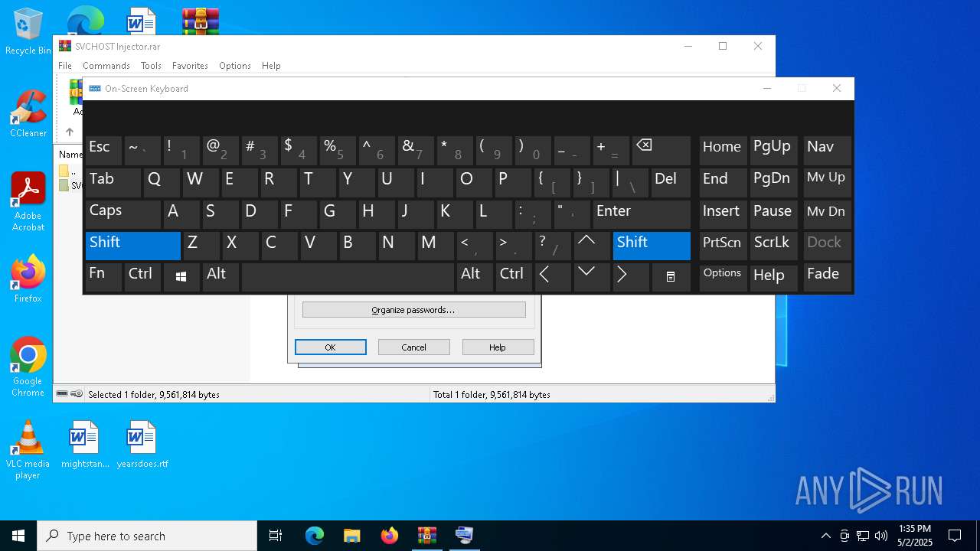Click Cancel in password dialog
980x551 pixels.
point(414,347)
